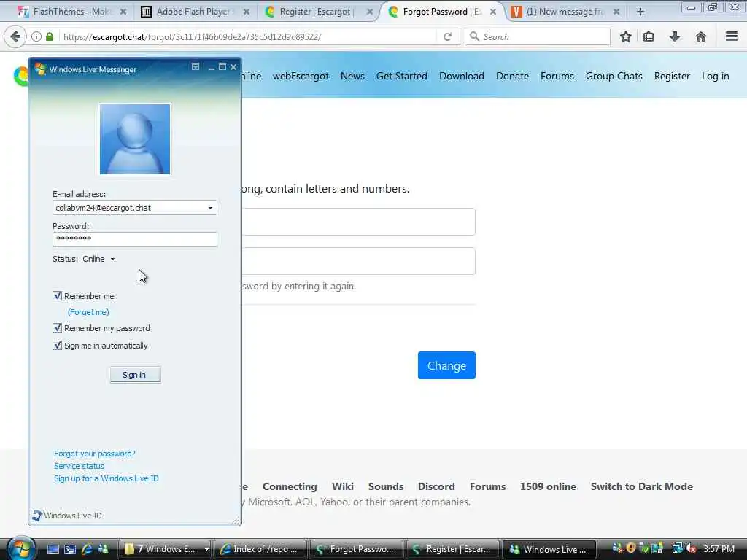Open site information icon in address bar

36,36
